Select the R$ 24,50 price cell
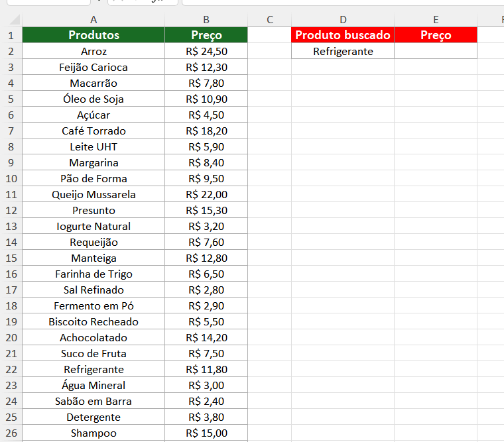This screenshot has height=442, width=504. pos(206,51)
